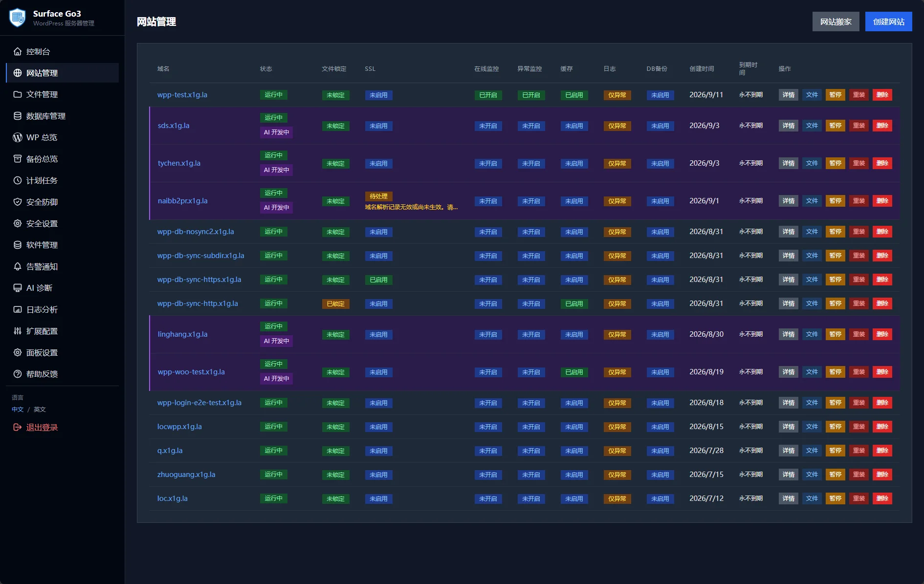Open the 扩展配置 sliders icon
Screen dimensions: 924x584
(x=18, y=331)
